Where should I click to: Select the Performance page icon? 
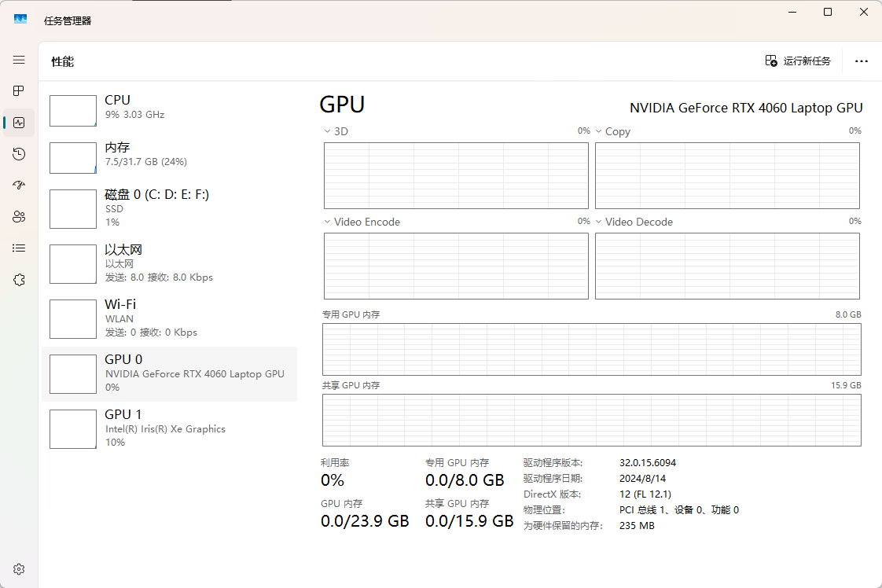point(19,123)
